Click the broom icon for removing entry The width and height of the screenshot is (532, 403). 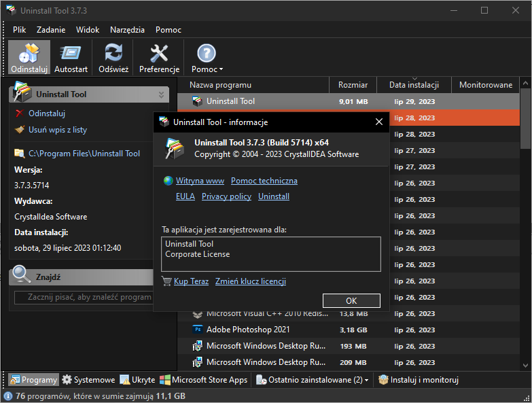pyautogui.click(x=20, y=130)
